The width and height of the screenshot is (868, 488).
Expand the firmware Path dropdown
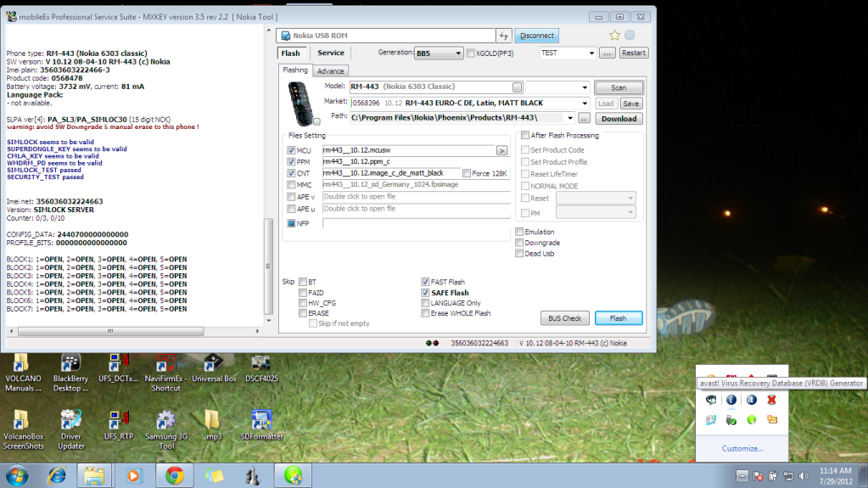click(x=569, y=118)
